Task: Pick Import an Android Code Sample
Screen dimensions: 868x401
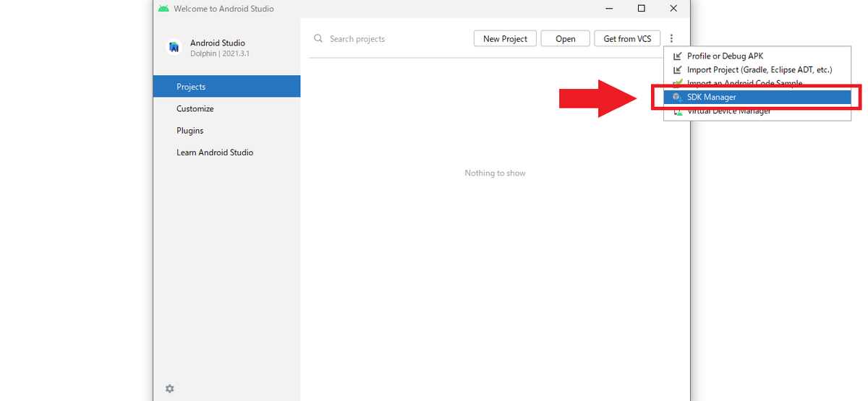Action: click(757, 84)
